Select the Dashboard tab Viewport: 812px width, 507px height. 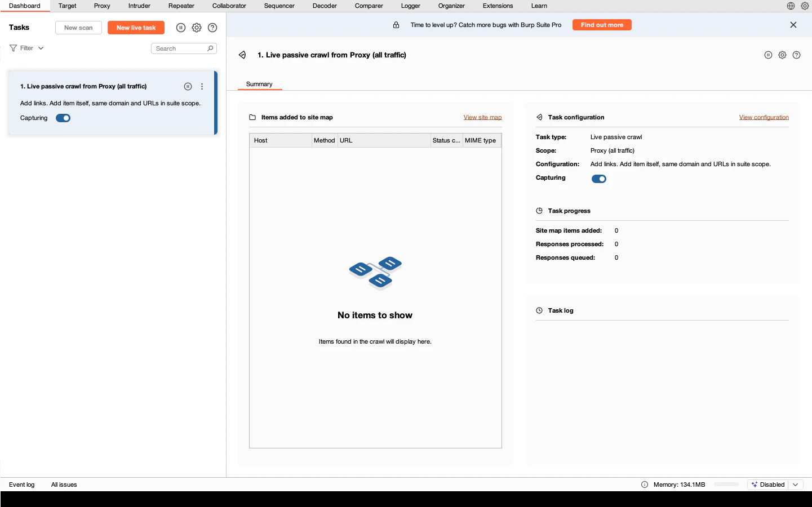(25, 6)
